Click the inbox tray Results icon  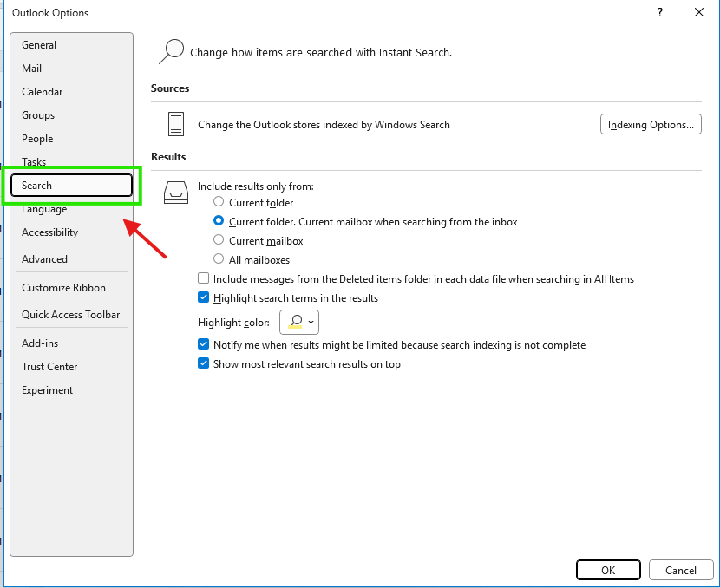point(176,193)
